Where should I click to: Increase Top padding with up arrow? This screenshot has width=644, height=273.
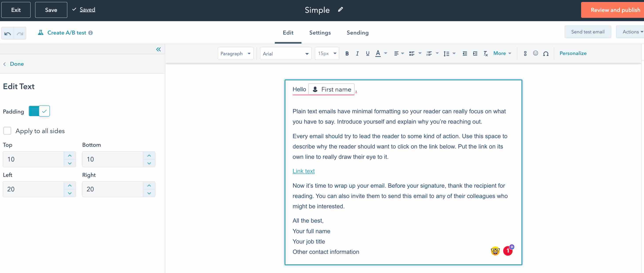tap(70, 155)
